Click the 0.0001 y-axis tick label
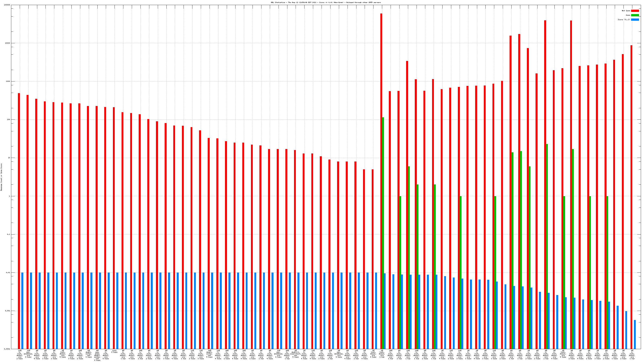 pos(7,349)
